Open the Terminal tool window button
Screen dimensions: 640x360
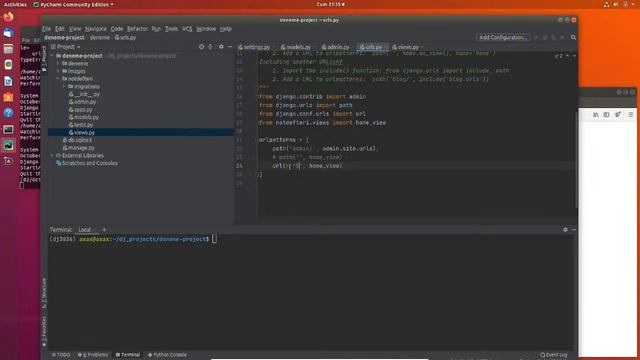pos(128,355)
